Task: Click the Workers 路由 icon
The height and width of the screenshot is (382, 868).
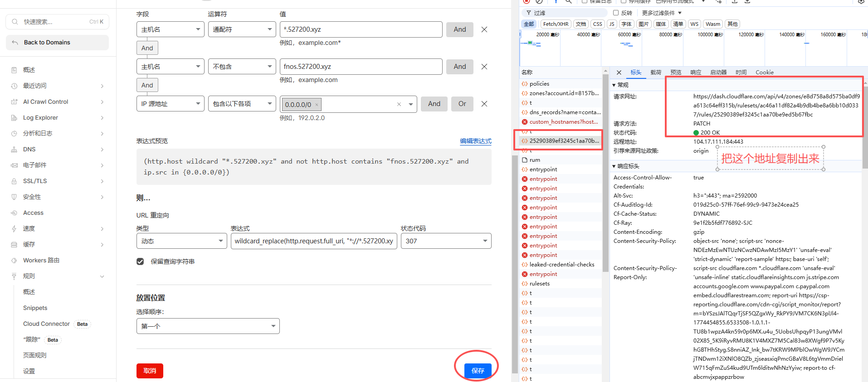Action: coord(14,260)
